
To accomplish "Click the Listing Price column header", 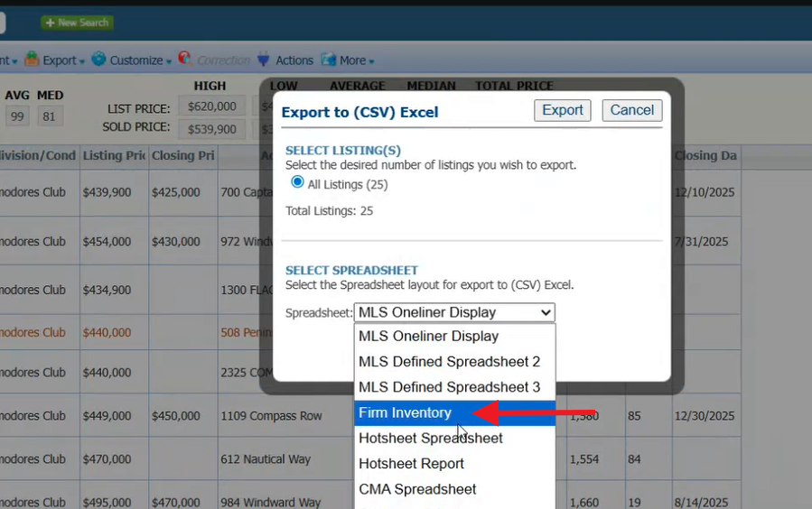I will point(114,155).
